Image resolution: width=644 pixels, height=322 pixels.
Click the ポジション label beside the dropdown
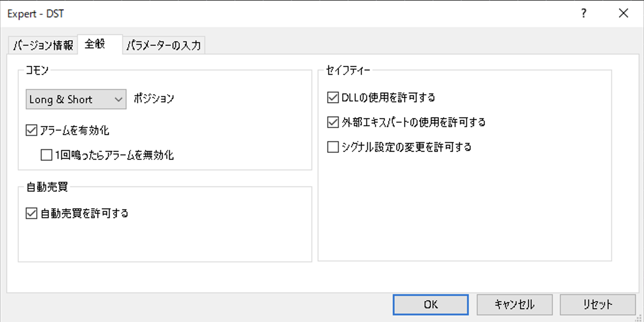[154, 99]
